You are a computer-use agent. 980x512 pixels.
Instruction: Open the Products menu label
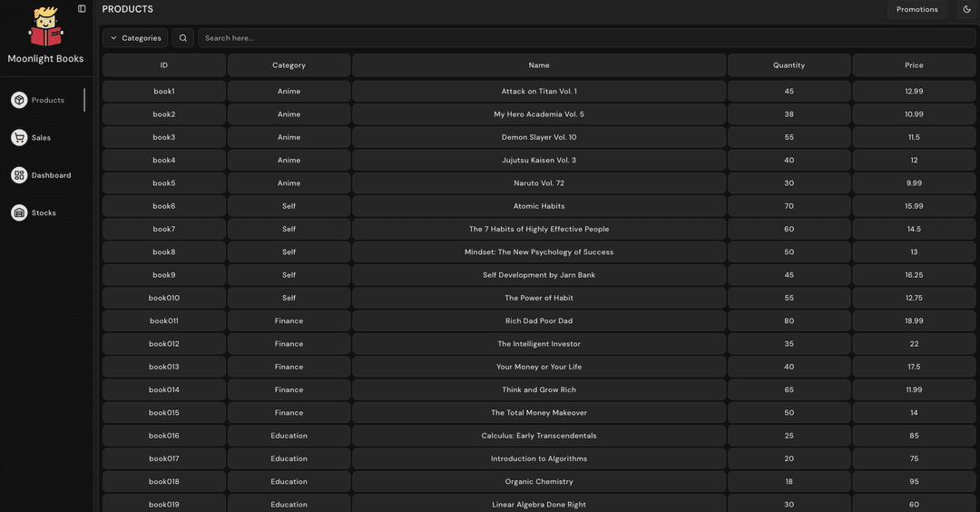pyautogui.click(x=48, y=100)
